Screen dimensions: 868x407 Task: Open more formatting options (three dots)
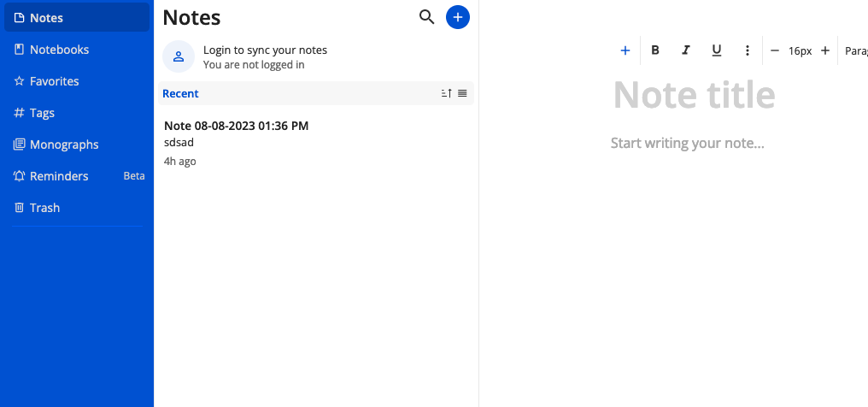click(748, 50)
